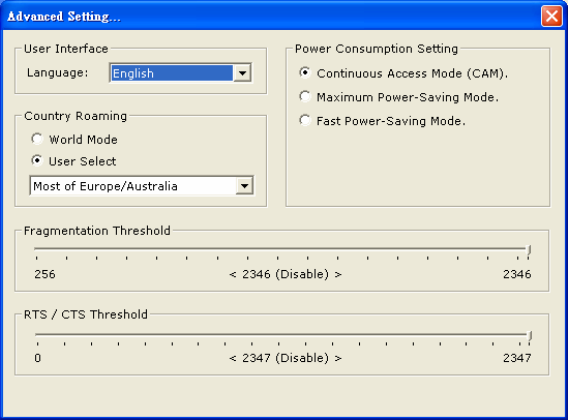Enable Maximum Power-Saving Mode

[x=305, y=97]
